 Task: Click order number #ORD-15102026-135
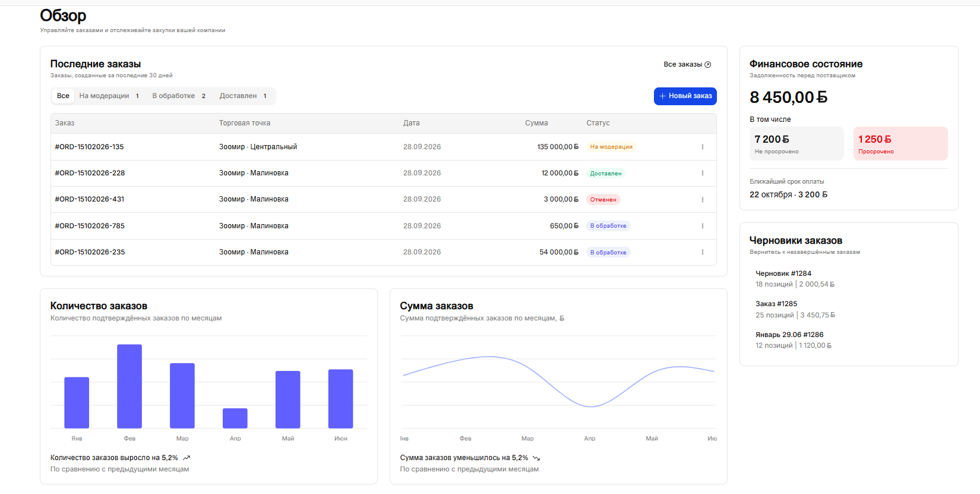90,147
